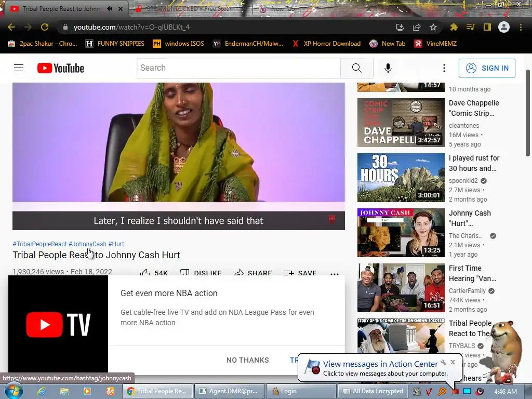This screenshot has width=532, height=399.
Task: Click the install/download page icon in address bar
Action: click(400, 27)
